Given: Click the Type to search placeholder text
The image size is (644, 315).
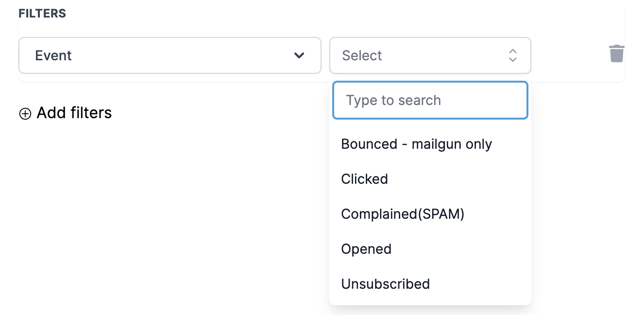Looking at the screenshot, I should [393, 100].
